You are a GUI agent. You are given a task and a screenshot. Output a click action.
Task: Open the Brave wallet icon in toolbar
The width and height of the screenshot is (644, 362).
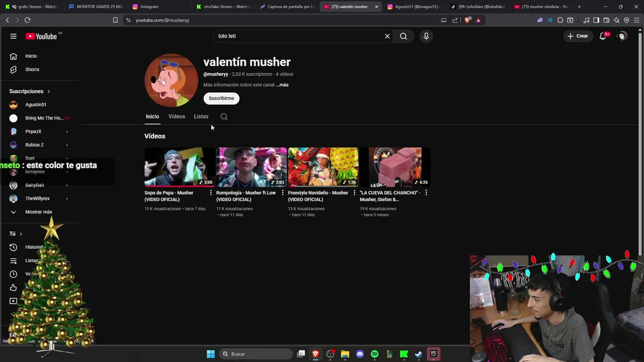[606, 20]
